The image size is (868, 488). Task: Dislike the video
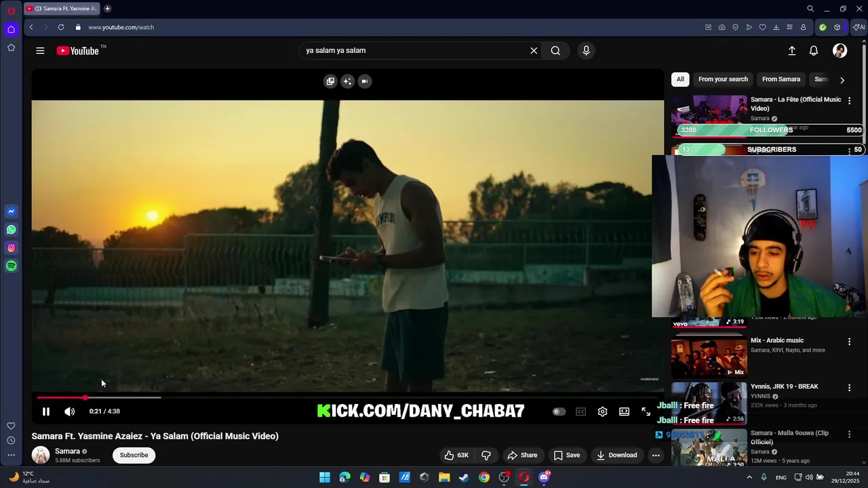coord(486,455)
